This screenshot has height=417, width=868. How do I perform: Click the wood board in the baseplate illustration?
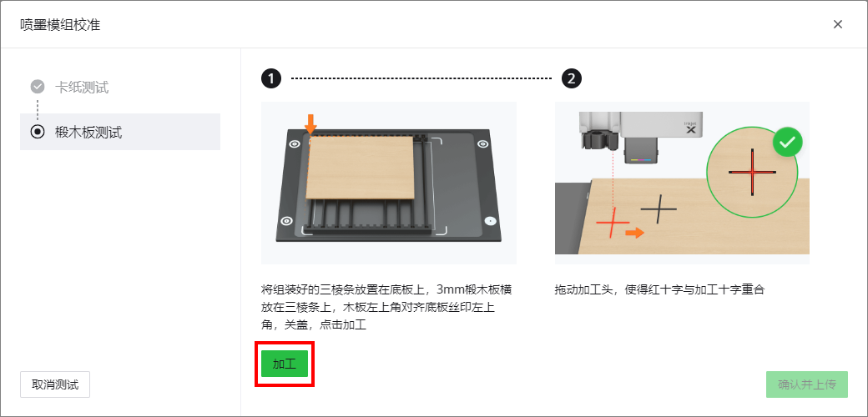[360, 168]
